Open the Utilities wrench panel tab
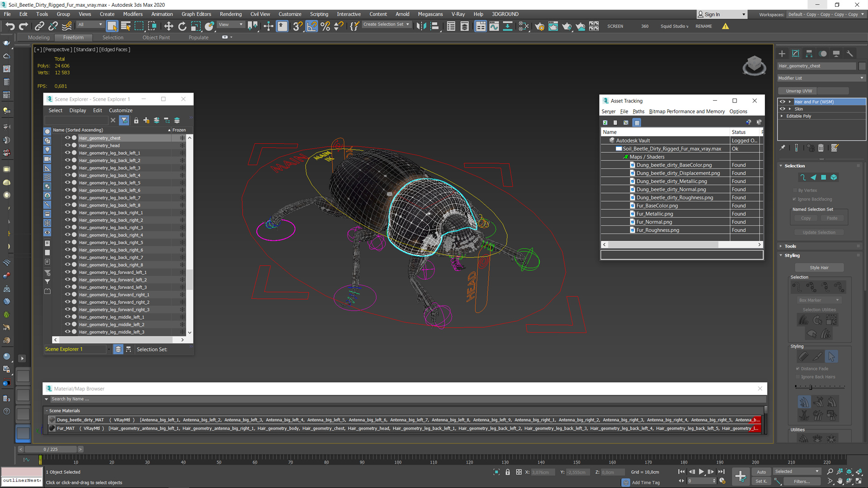Screen dimensions: 868x488 (x=850, y=53)
